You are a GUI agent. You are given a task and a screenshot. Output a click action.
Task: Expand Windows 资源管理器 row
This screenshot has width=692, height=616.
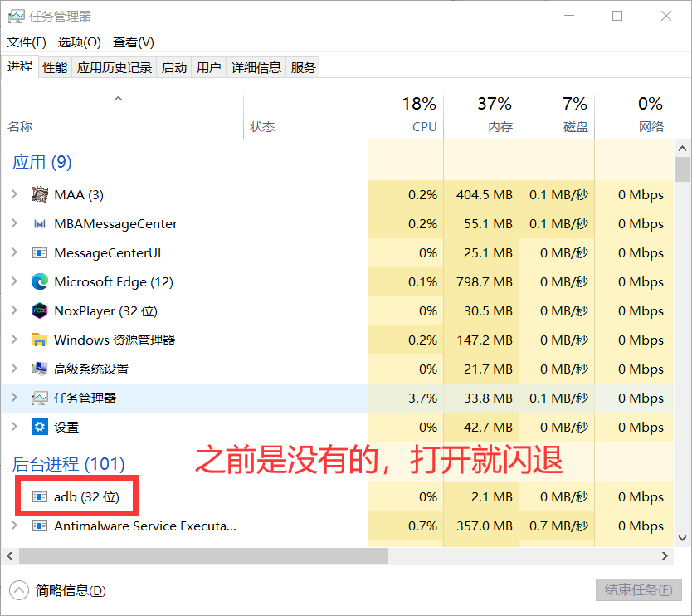(x=14, y=340)
